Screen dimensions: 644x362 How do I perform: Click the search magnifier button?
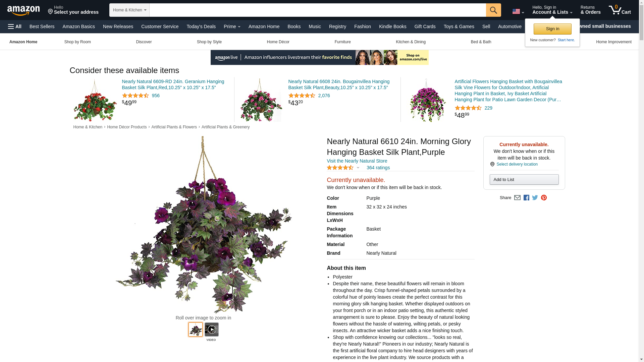(493, 10)
